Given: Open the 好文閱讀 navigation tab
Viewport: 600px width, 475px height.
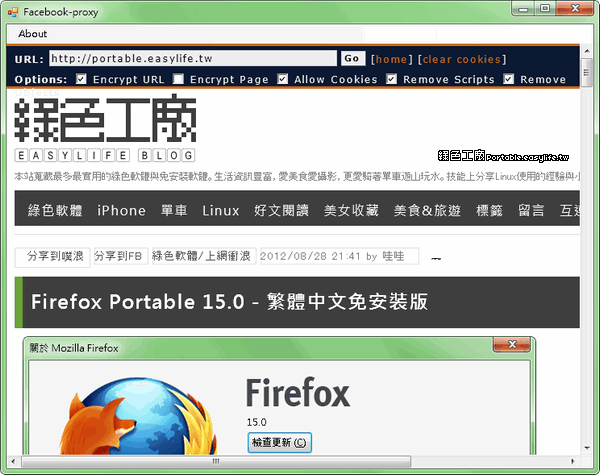Looking at the screenshot, I should [x=282, y=211].
